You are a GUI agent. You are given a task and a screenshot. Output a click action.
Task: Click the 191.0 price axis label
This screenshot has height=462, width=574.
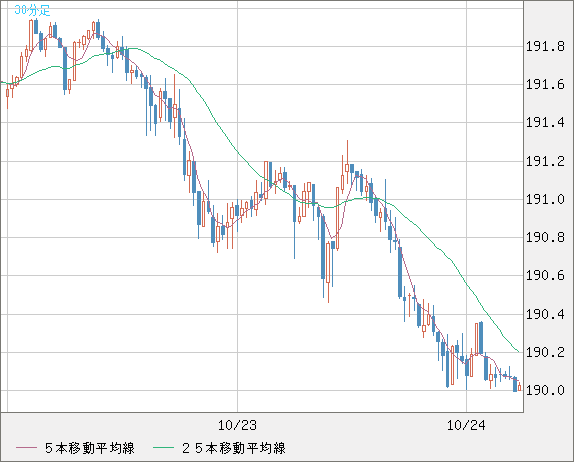point(545,199)
